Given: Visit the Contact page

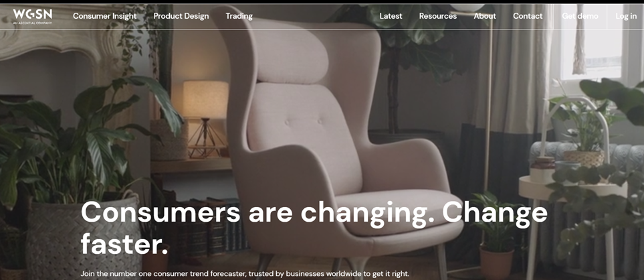Looking at the screenshot, I should tap(528, 16).
